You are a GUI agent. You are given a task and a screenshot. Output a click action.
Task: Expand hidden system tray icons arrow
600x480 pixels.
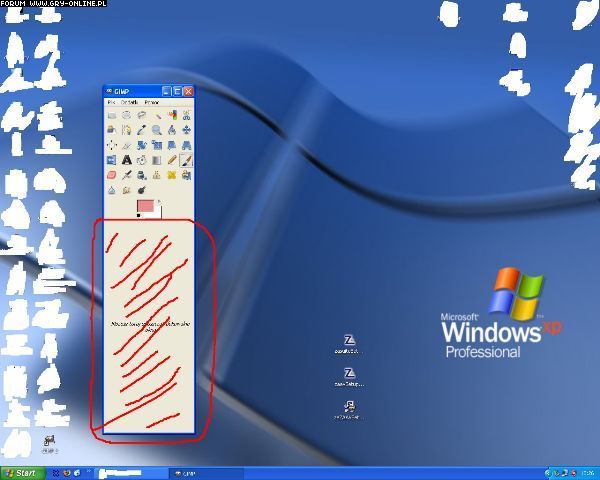coord(548,473)
